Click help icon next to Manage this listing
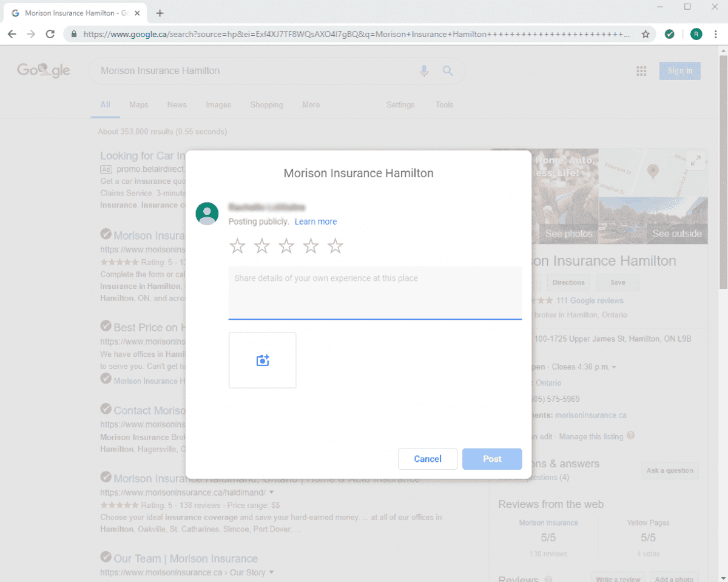Image resolution: width=728 pixels, height=582 pixels. 631,436
